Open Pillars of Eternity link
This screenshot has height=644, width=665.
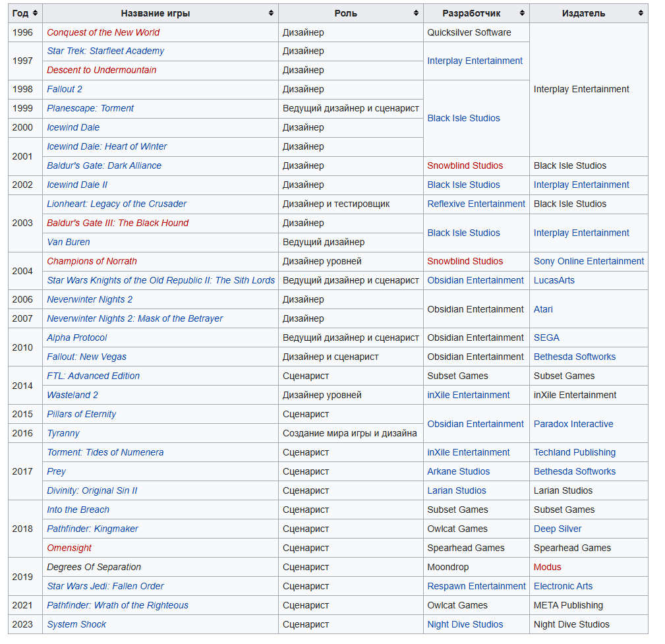(81, 414)
